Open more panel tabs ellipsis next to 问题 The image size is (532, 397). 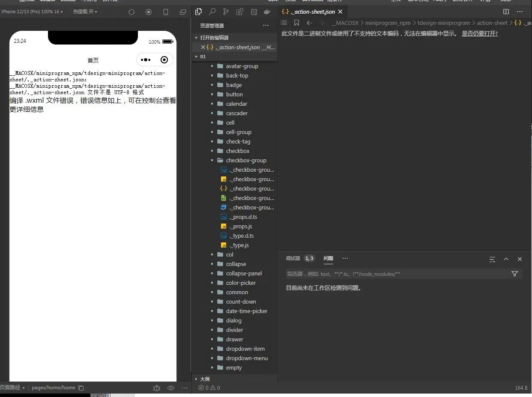pos(345,258)
